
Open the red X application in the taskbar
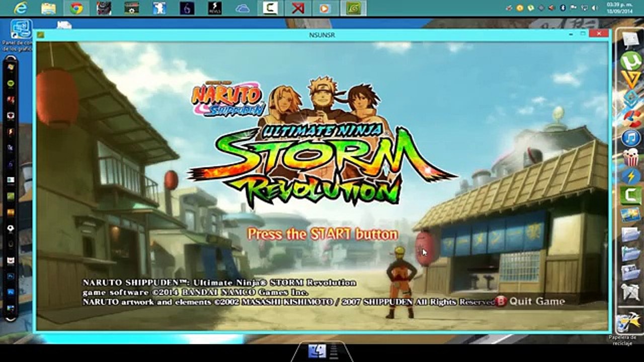(298, 8)
